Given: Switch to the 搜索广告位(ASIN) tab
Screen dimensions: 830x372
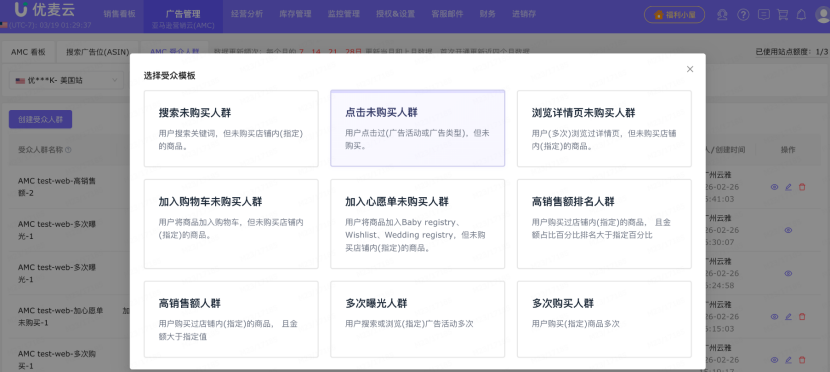Looking at the screenshot, I should 97,52.
